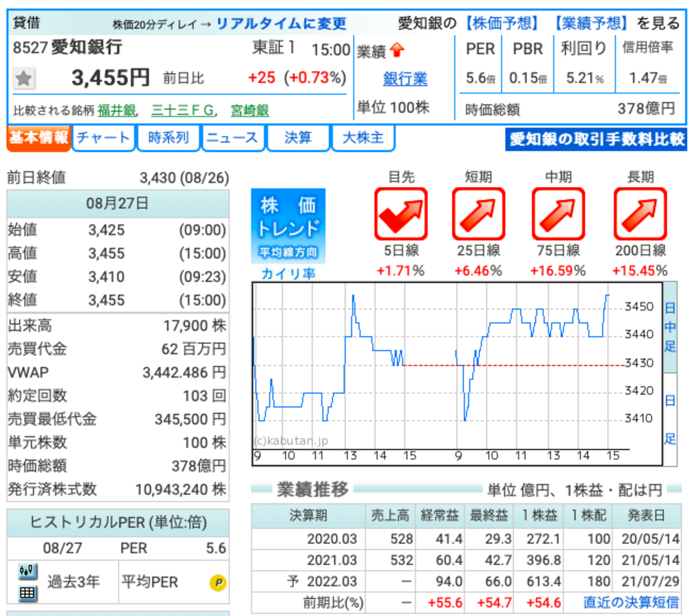Click the 08月27日 date header

tap(117, 204)
